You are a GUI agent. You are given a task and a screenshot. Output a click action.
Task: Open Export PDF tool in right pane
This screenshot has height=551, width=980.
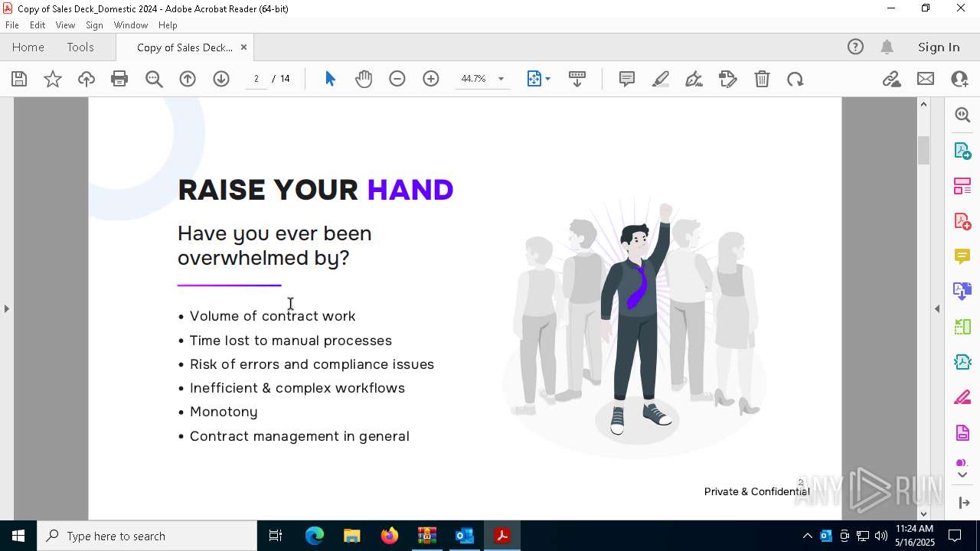point(962,151)
